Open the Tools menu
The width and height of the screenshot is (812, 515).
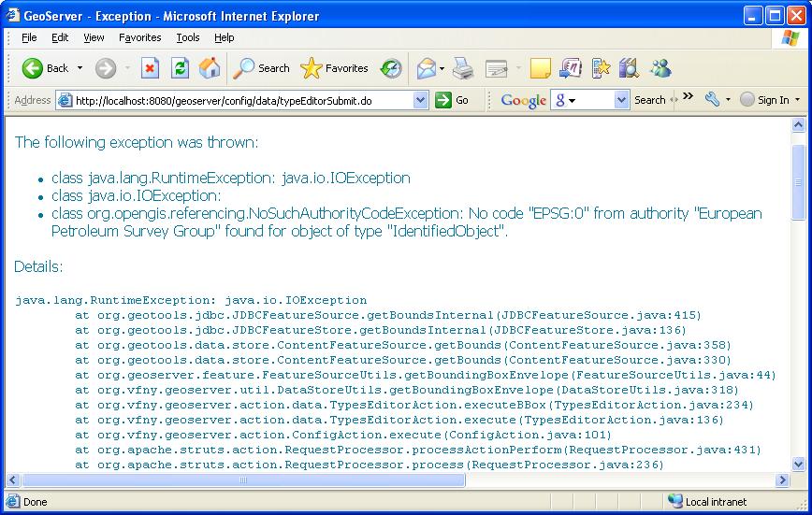(x=187, y=37)
